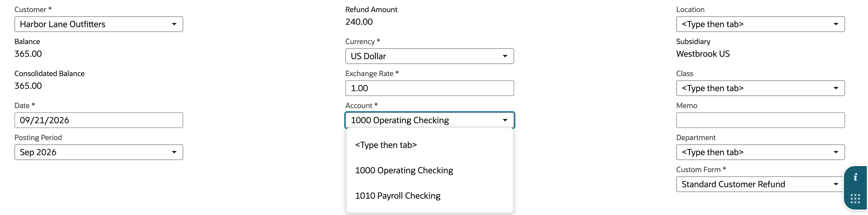Click the Date field showing 09/21/2026

(x=99, y=120)
